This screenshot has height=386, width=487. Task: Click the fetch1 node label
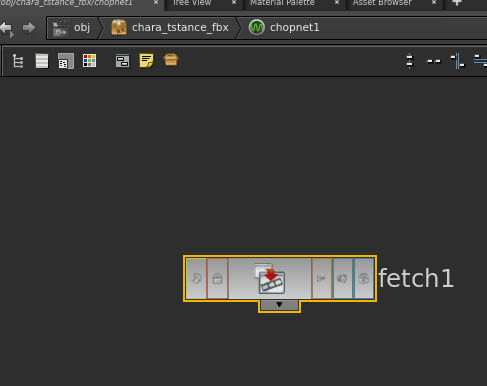point(416,278)
